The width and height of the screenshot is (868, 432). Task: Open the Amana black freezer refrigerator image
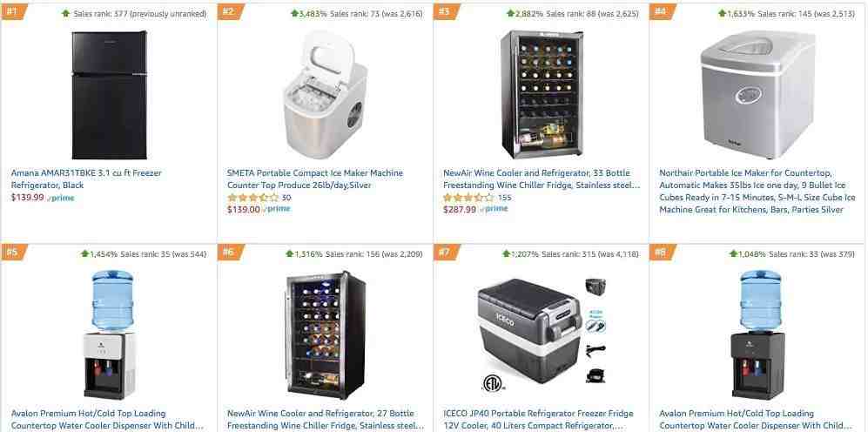(109, 95)
